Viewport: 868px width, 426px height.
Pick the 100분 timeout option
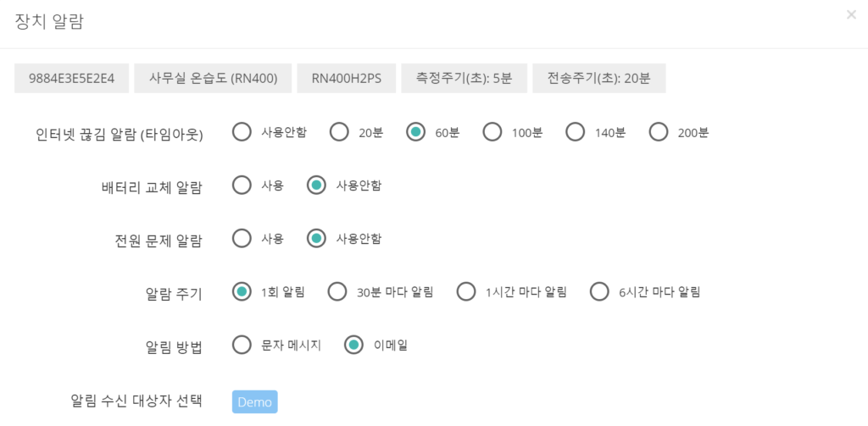click(x=492, y=132)
